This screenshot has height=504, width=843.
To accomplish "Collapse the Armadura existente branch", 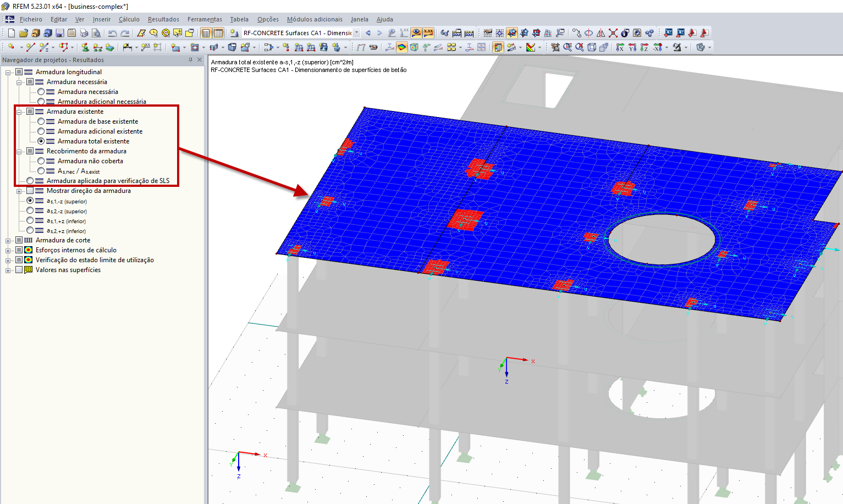I will (x=19, y=112).
